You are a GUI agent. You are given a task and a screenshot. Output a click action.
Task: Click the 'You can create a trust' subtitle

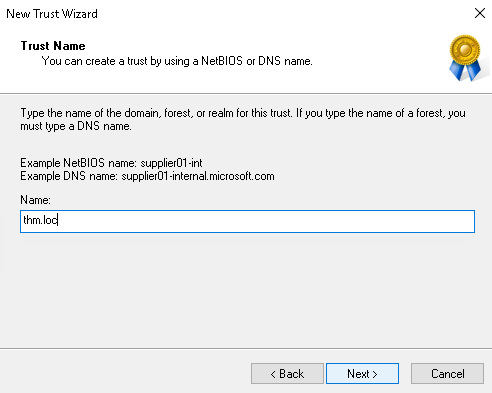coord(177,61)
